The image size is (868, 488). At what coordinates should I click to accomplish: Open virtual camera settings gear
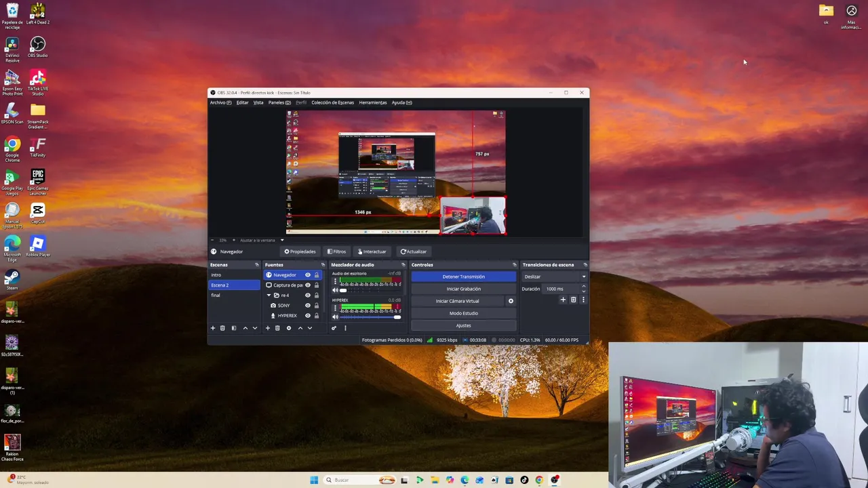point(511,301)
